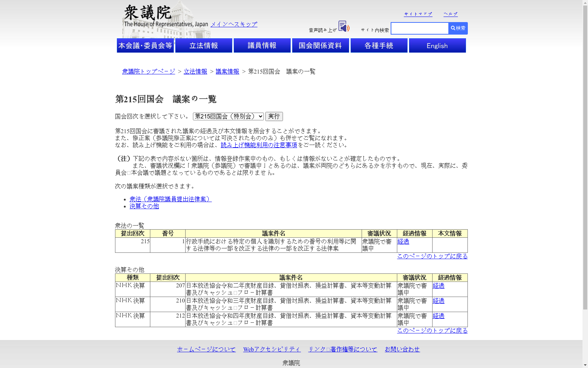Click the page scrollbar up arrow
Screen dimensions: 588x368
585,3
